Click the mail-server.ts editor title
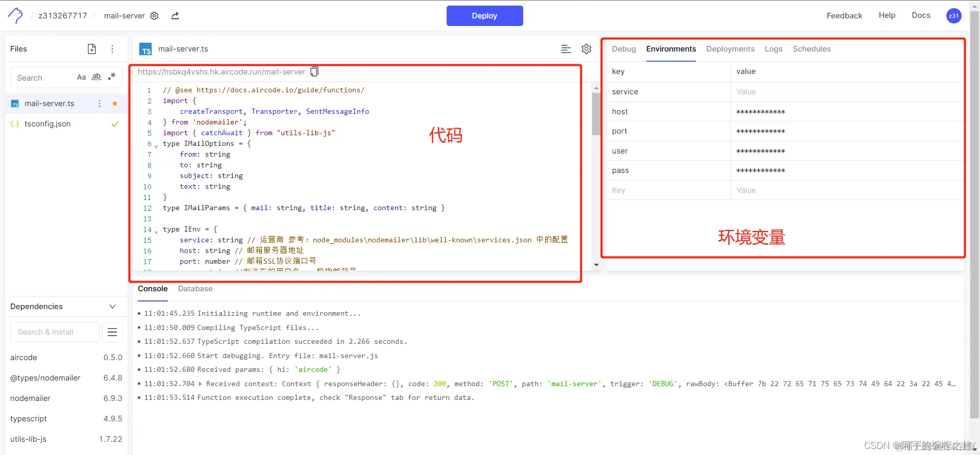 pos(183,49)
